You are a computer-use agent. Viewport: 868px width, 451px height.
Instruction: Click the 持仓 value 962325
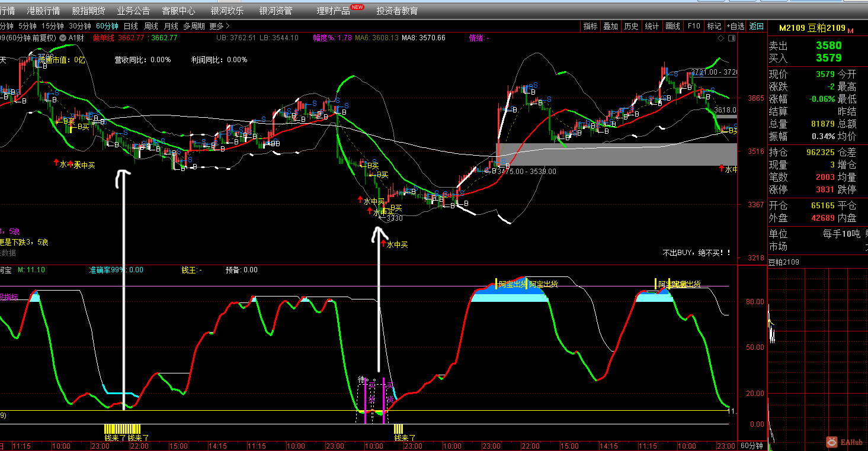click(x=821, y=152)
